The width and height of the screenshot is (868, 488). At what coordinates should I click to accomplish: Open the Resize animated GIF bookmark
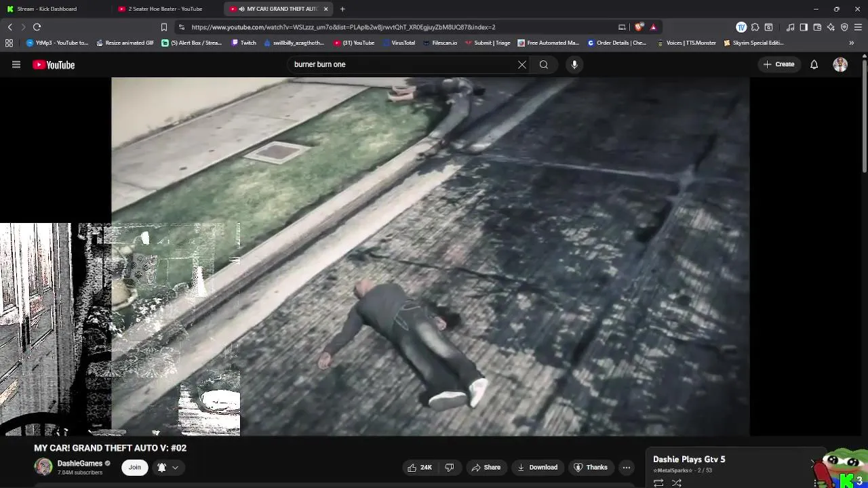[125, 43]
